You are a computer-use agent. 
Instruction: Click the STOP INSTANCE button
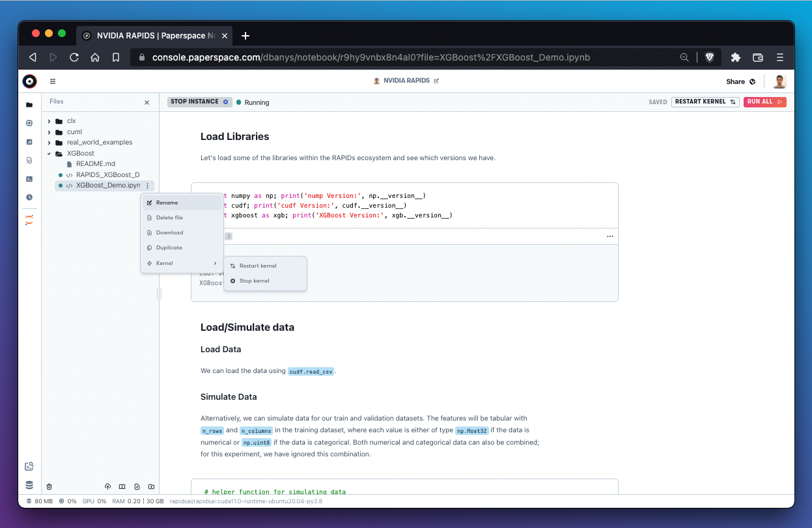[x=199, y=102]
